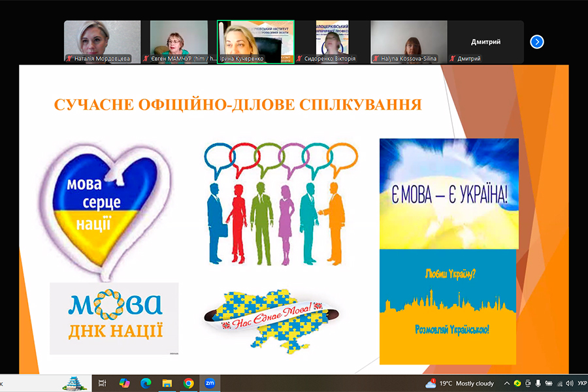Expand the hidden system tray icons chevron
The image size is (588, 392).
pyautogui.click(x=508, y=383)
